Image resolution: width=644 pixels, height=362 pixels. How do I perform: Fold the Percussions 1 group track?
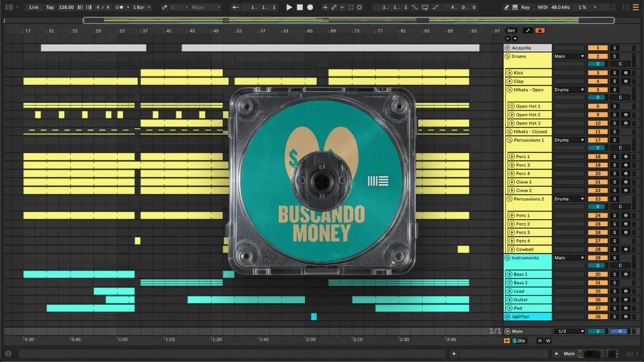(x=509, y=140)
